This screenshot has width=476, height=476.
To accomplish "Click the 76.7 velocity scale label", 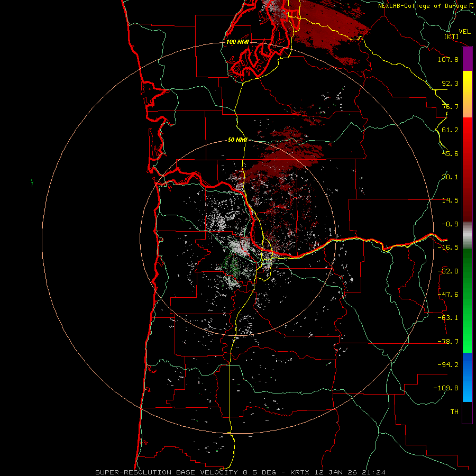I will click(x=450, y=106).
